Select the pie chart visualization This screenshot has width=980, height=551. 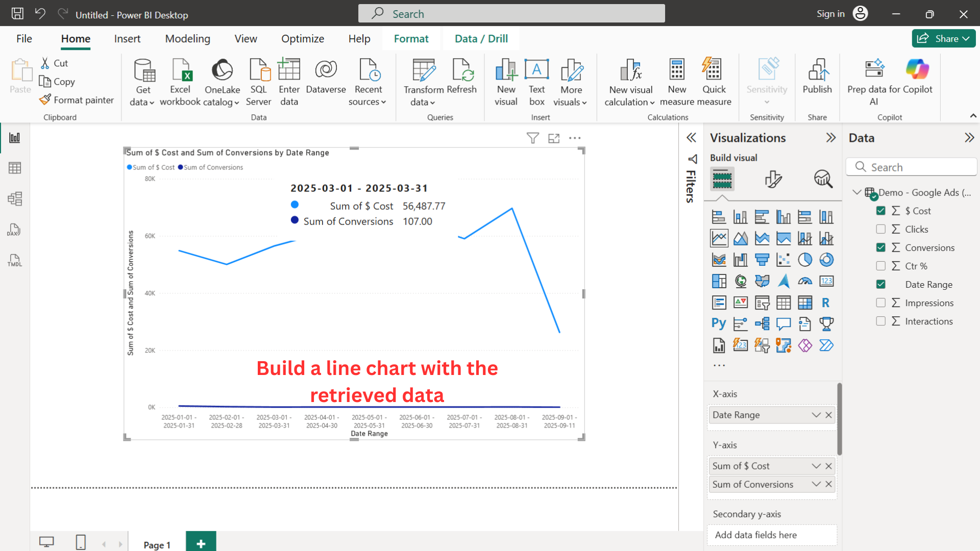[x=805, y=259]
